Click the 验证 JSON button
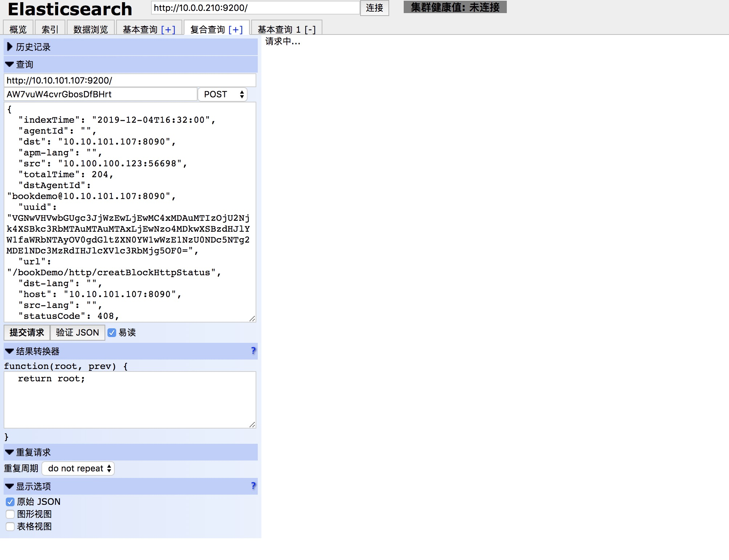 [77, 332]
